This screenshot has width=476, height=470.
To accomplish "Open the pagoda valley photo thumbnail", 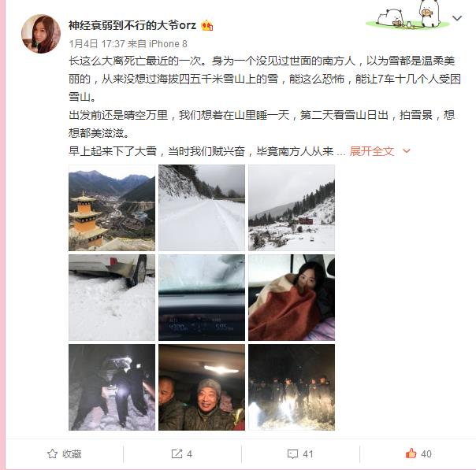I will pyautogui.click(x=112, y=208).
